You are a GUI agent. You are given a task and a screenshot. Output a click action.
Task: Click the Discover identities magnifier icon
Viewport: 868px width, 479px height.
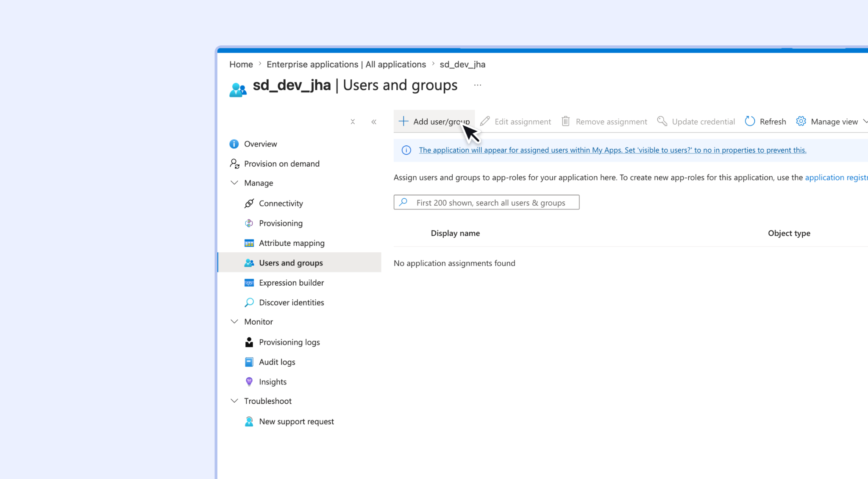[249, 303]
